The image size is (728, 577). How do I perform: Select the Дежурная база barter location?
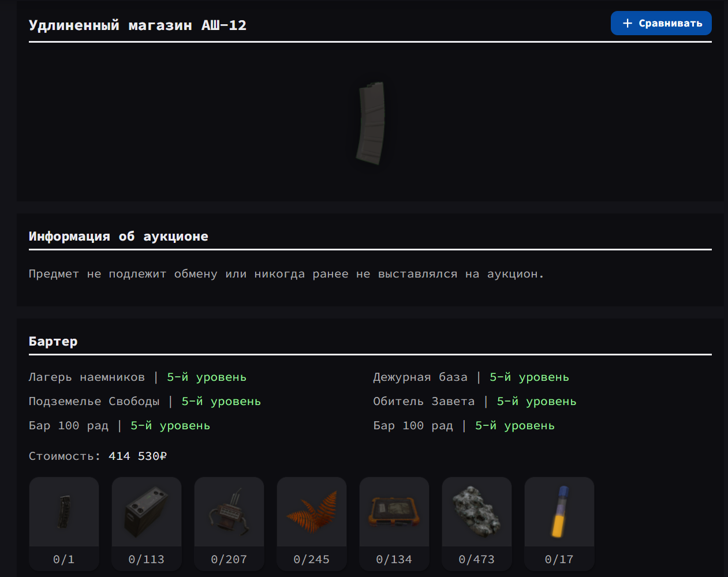[420, 377]
